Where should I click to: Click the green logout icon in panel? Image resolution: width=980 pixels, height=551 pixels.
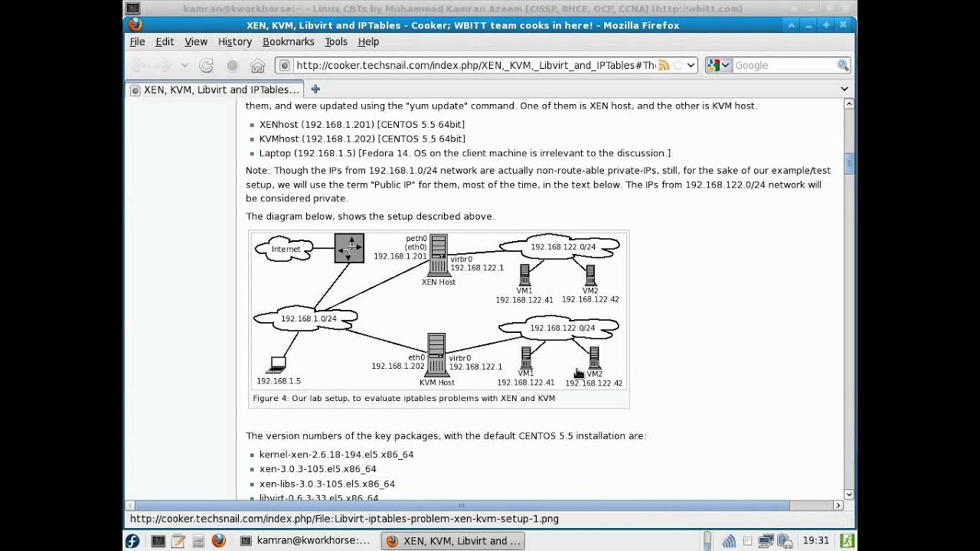847,541
